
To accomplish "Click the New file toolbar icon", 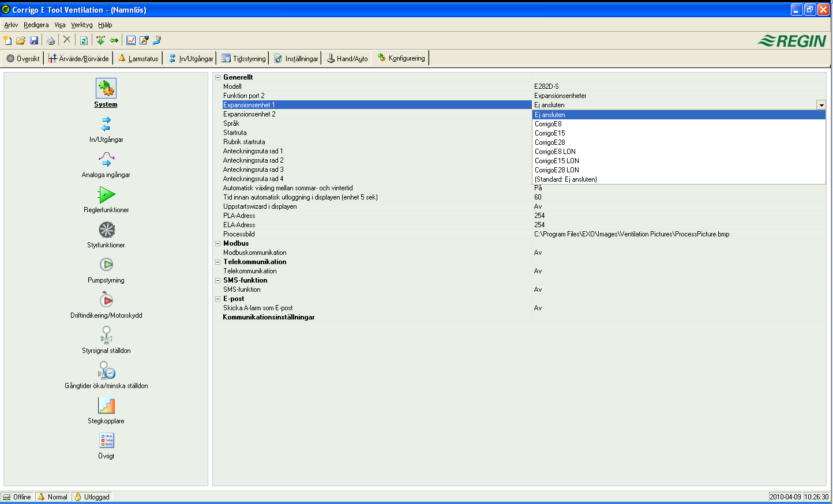I will [x=7, y=40].
